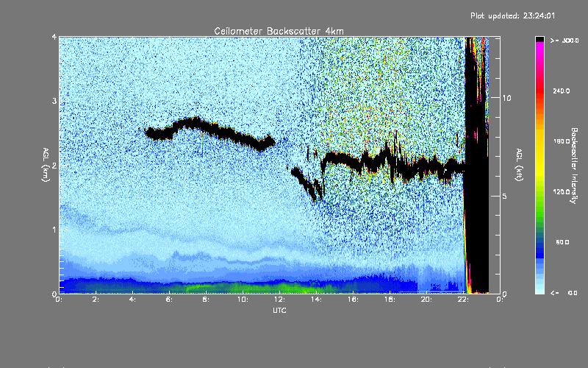Click the '180.0' colorbar value
Screen dimensions: 588x368
[x=561, y=141]
